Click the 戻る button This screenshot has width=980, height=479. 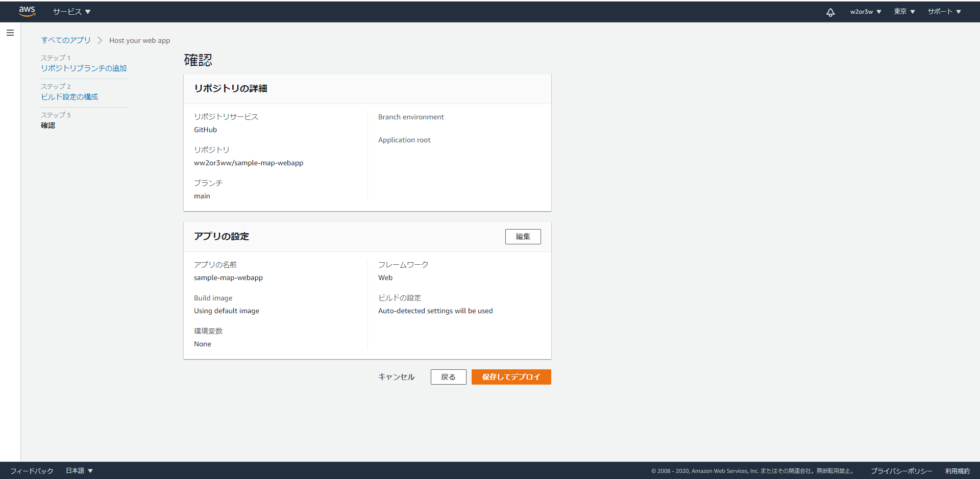tap(448, 377)
